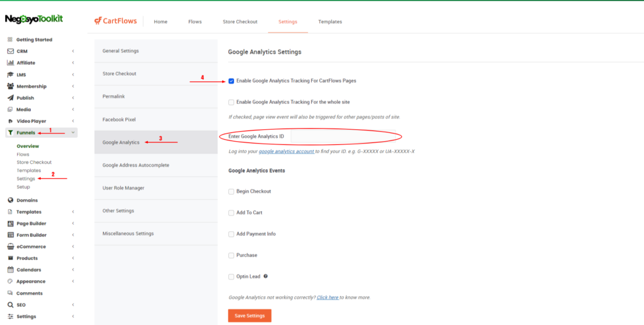Open Google Address Autocomplete settings

156,165
